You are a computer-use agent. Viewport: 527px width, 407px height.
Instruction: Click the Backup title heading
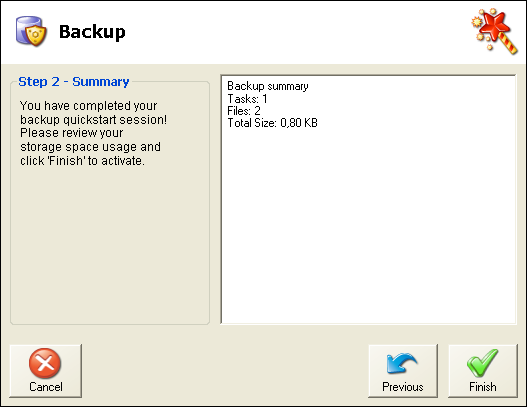point(92,32)
